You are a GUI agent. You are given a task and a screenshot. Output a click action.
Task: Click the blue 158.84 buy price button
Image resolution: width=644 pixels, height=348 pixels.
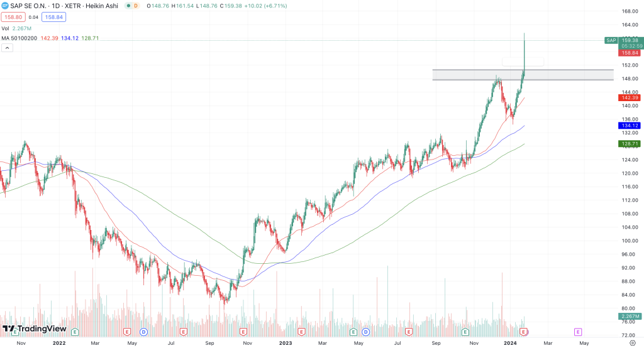point(54,17)
